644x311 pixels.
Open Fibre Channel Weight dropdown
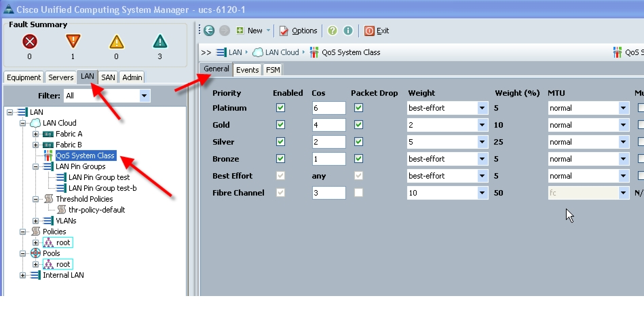pyautogui.click(x=482, y=193)
